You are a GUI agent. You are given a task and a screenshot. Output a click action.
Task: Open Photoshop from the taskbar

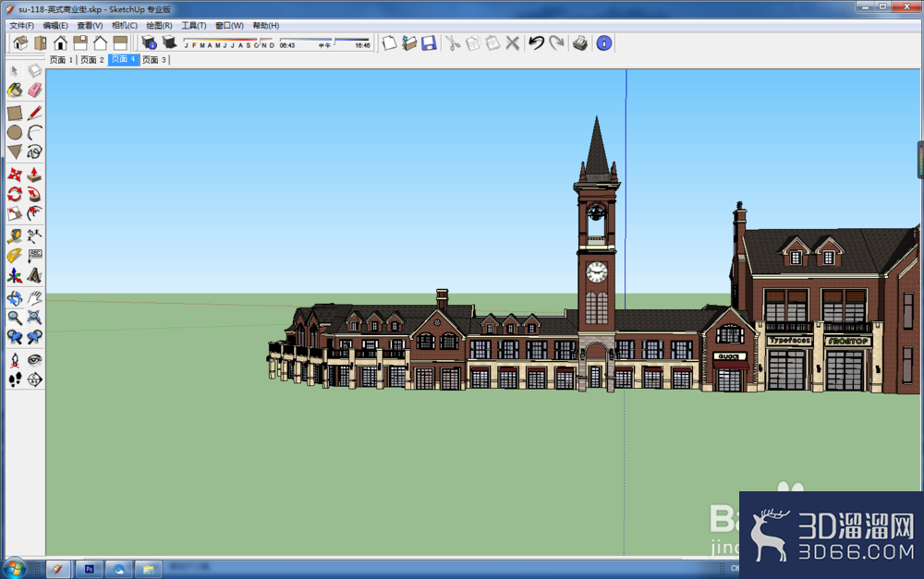tap(89, 569)
